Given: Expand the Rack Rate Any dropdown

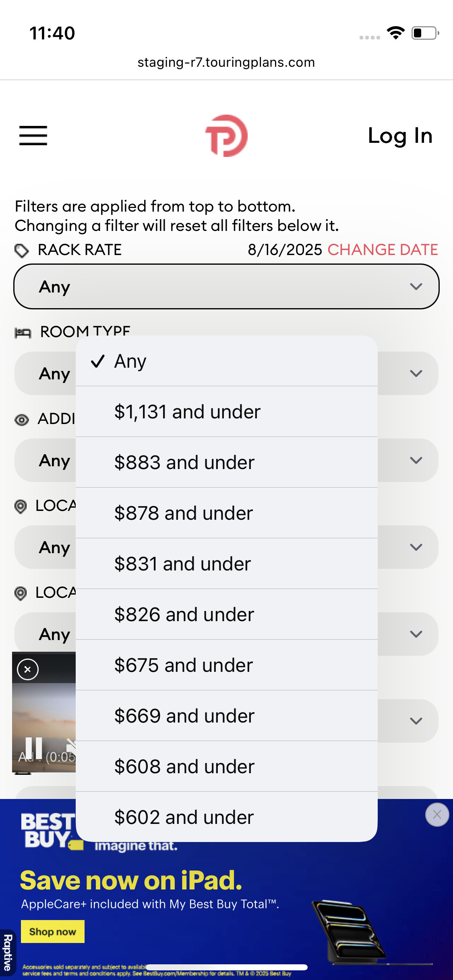Looking at the screenshot, I should click(x=226, y=286).
